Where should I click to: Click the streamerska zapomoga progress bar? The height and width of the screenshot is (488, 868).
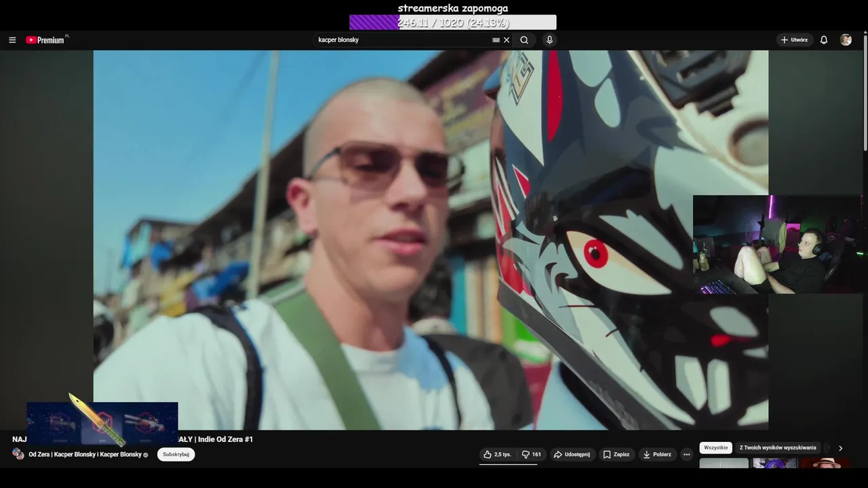pyautogui.click(x=453, y=22)
